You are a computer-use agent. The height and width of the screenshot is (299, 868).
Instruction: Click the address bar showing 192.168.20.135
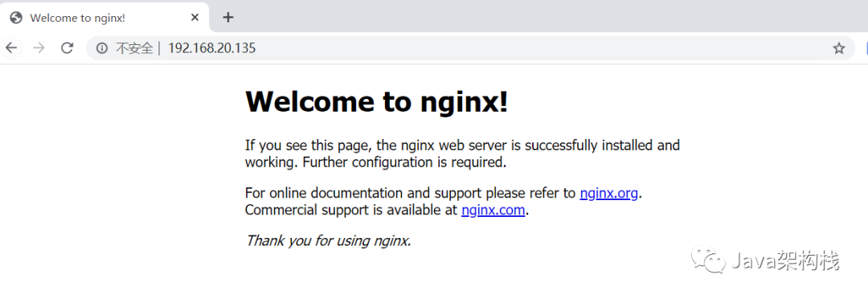(470, 48)
